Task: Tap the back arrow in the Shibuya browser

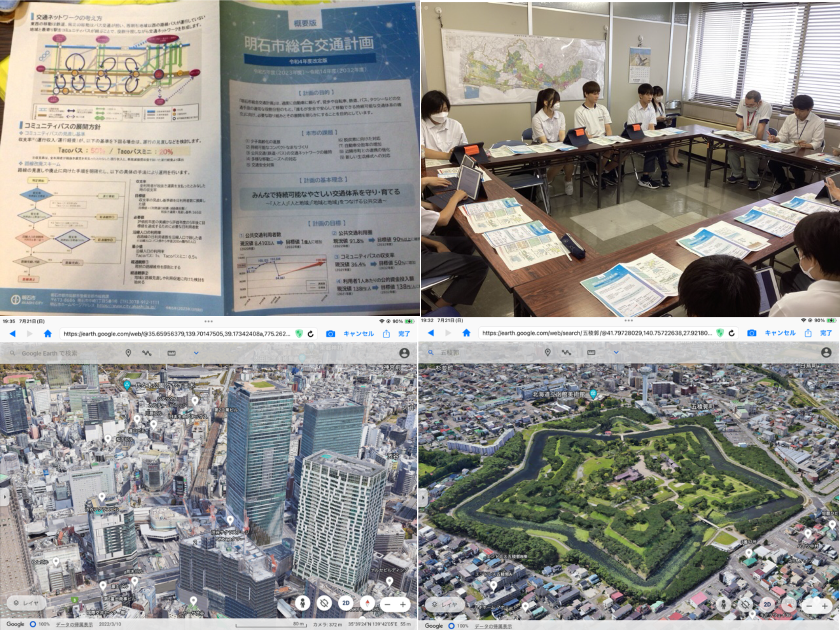Action: [x=13, y=334]
